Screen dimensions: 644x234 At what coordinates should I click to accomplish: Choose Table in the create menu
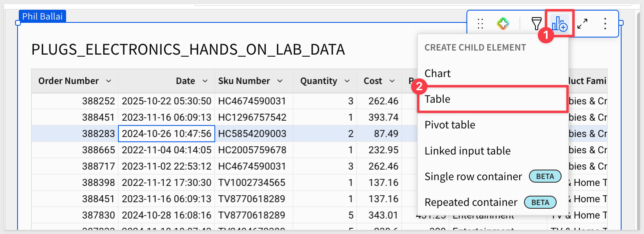[437, 99]
